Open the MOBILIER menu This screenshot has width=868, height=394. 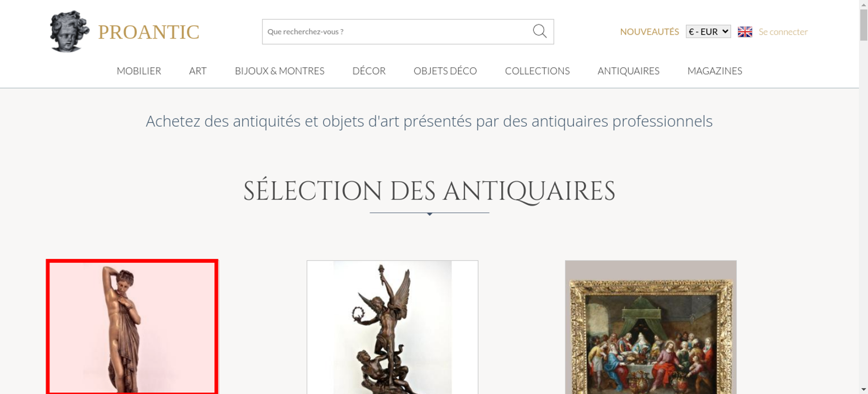tap(139, 71)
